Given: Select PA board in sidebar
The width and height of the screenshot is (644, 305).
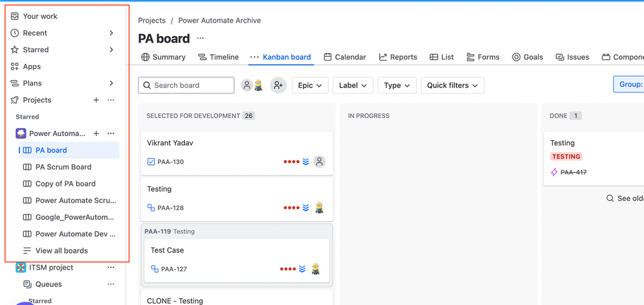Looking at the screenshot, I should click(x=69, y=150).
